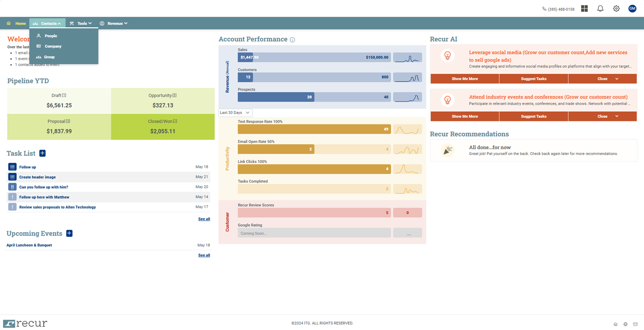644x330 pixels.
Task: Open the Last 30 Days dropdown
Action: (x=235, y=112)
